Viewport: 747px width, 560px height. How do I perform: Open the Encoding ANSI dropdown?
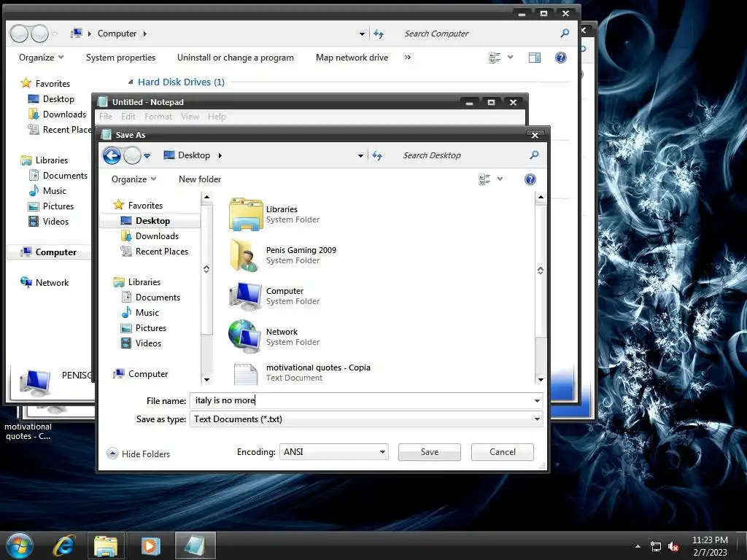point(333,452)
